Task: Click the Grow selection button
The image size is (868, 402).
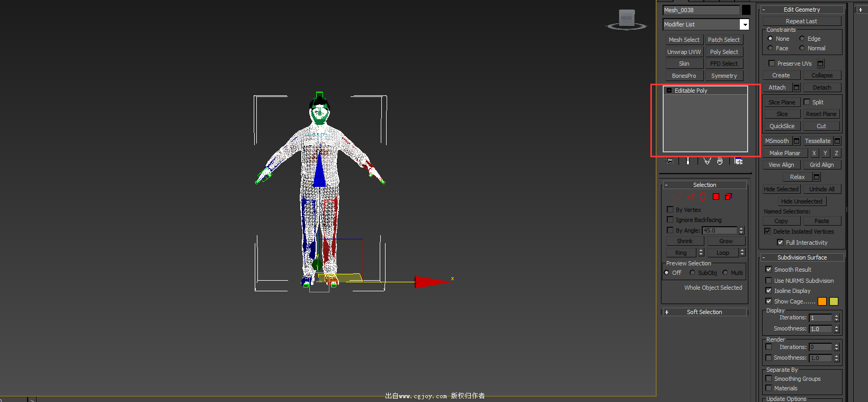Action: click(x=726, y=241)
